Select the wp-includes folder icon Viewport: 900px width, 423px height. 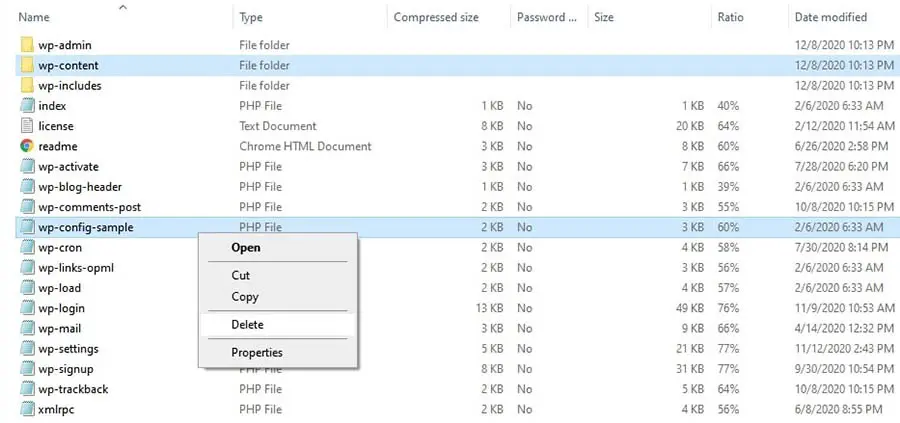[x=27, y=86]
